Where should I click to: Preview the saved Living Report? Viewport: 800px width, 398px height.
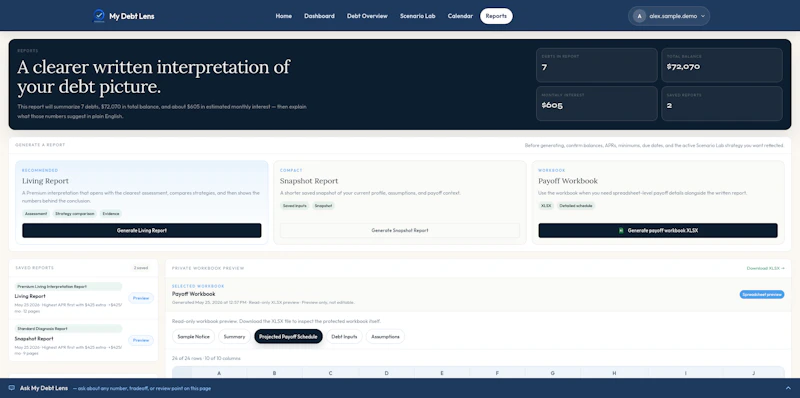(141, 298)
